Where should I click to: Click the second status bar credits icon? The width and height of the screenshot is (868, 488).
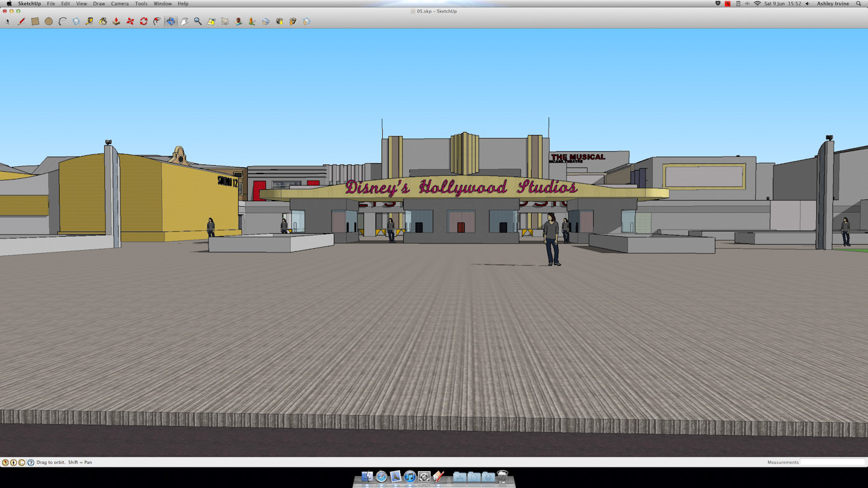(13, 463)
